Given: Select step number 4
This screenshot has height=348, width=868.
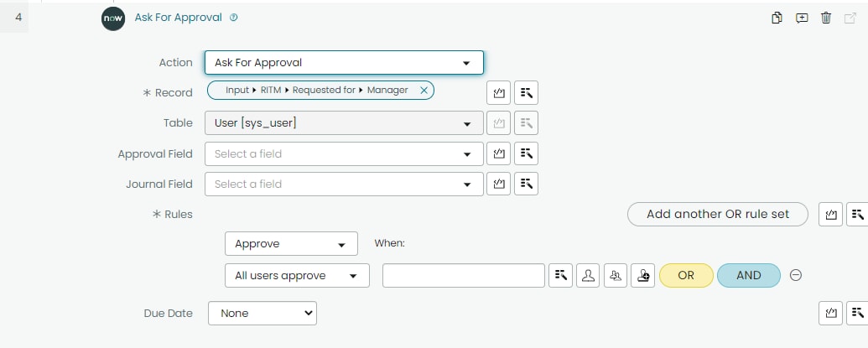Looking at the screenshot, I should pyautogui.click(x=18, y=17).
